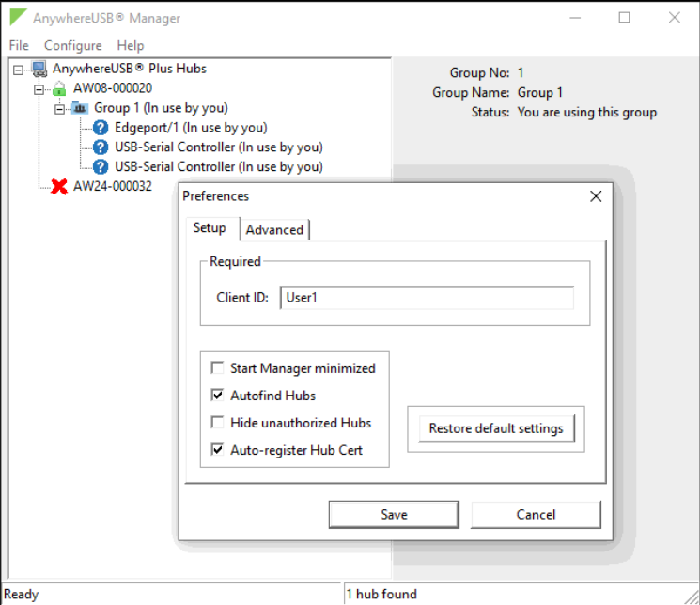Click the Save button
Image resolution: width=700 pixels, height=605 pixels.
pyautogui.click(x=394, y=515)
